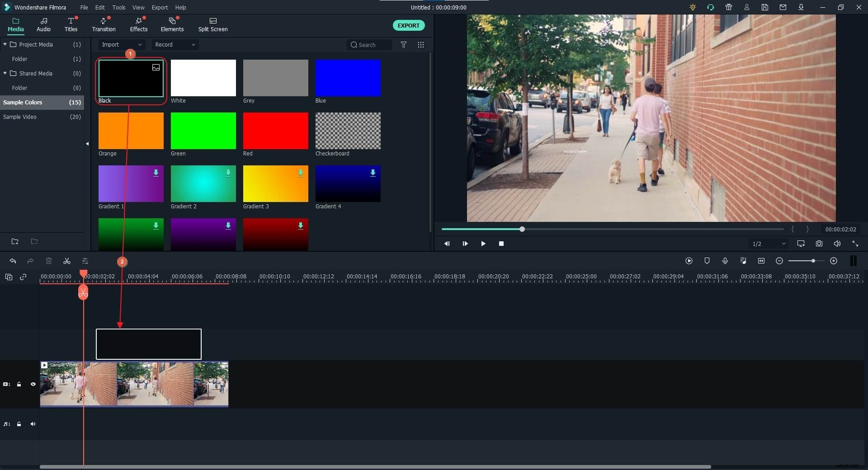Open the Titles panel
868x470 pixels.
tap(71, 25)
